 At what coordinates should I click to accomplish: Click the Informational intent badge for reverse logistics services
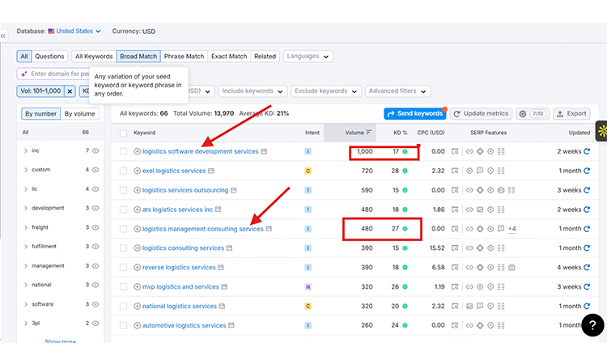tap(308, 267)
